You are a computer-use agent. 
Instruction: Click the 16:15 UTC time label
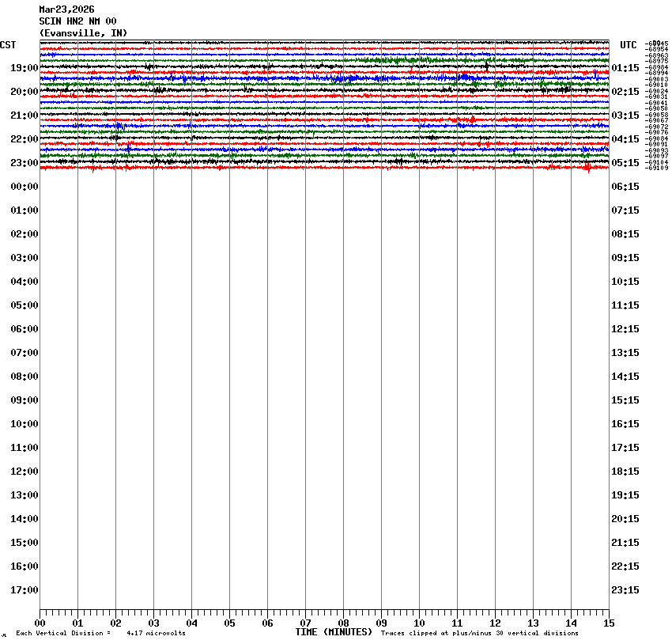(x=625, y=424)
